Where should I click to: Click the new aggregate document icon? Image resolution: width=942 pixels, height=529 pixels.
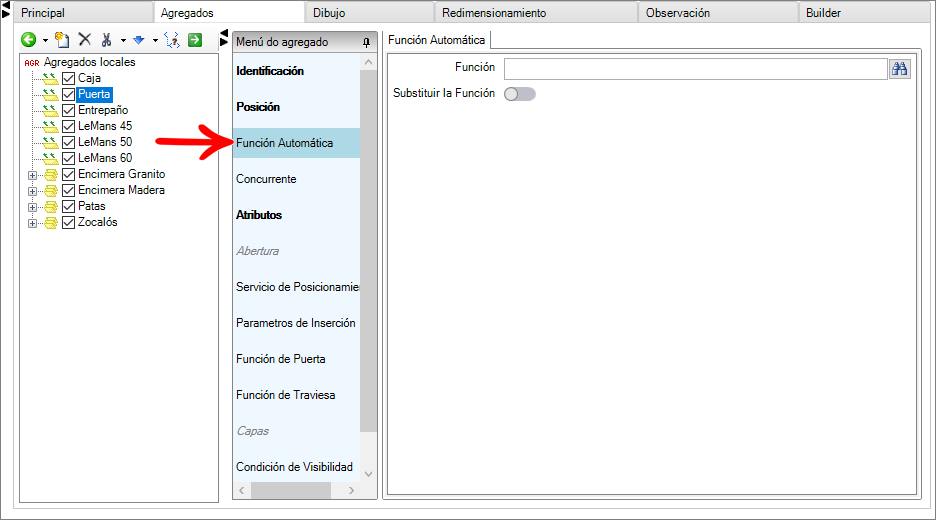pyautogui.click(x=62, y=40)
